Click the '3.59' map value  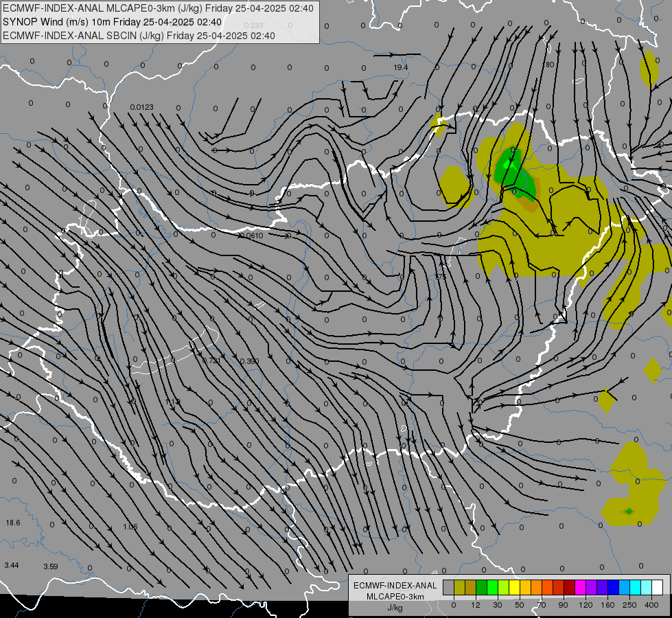[x=51, y=567]
